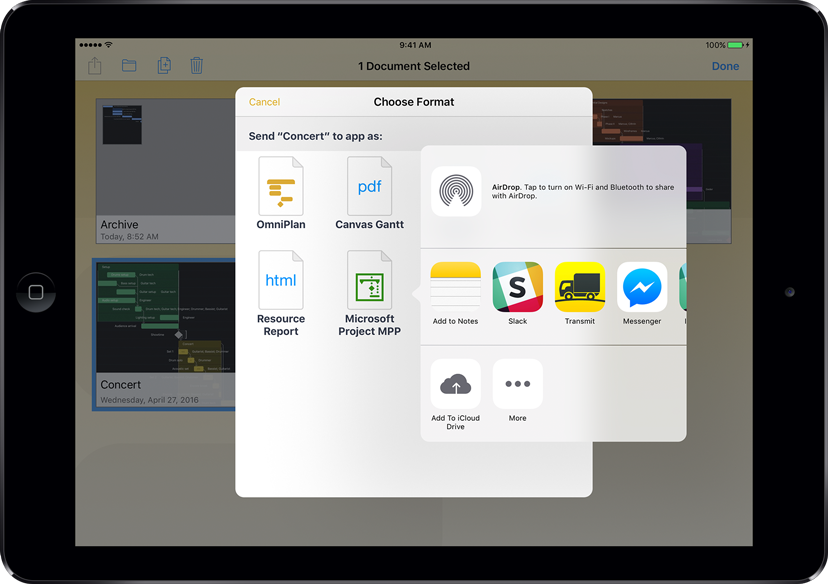Choose the Microsoft Project MPP format

click(x=370, y=280)
